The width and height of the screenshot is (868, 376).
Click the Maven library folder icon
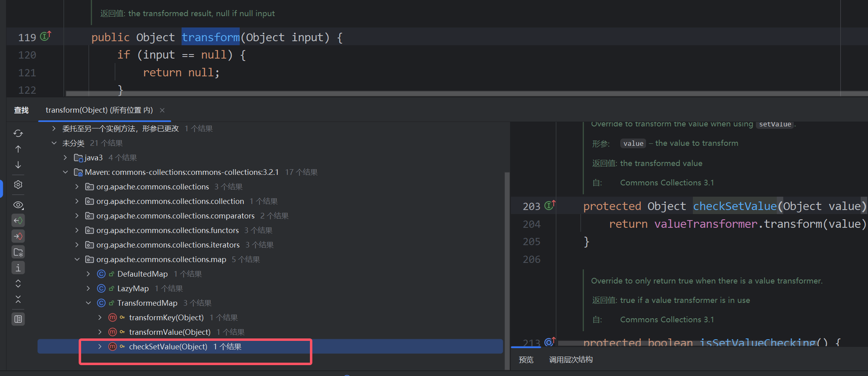pyautogui.click(x=78, y=172)
